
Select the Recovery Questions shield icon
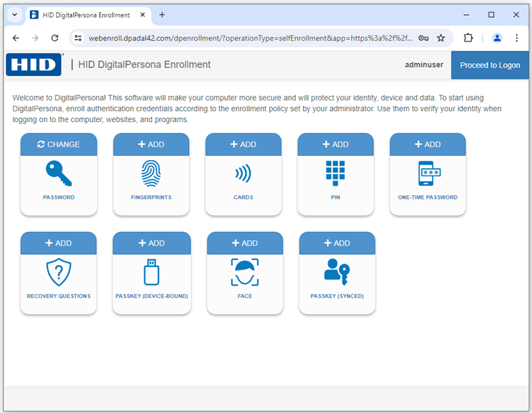click(58, 273)
